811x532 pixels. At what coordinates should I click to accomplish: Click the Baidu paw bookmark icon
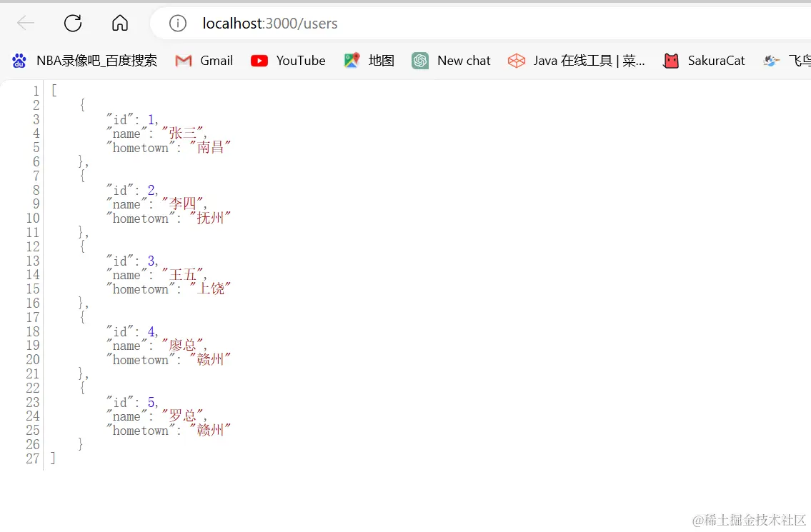(19, 61)
